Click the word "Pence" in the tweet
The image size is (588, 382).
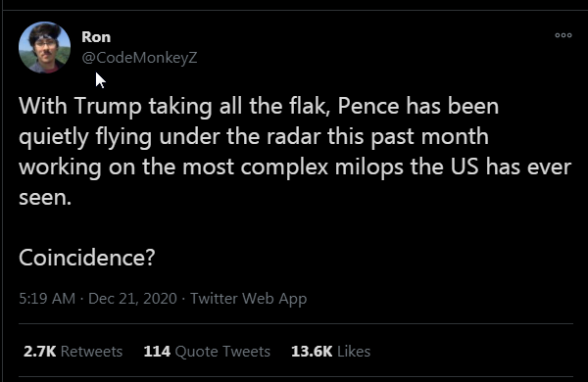[368, 106]
